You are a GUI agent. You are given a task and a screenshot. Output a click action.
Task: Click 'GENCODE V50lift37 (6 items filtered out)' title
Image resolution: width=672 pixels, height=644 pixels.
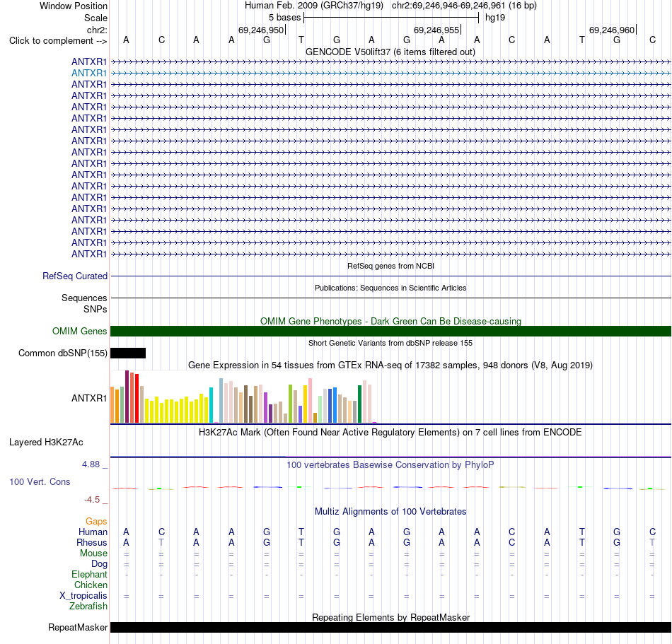[x=390, y=52]
